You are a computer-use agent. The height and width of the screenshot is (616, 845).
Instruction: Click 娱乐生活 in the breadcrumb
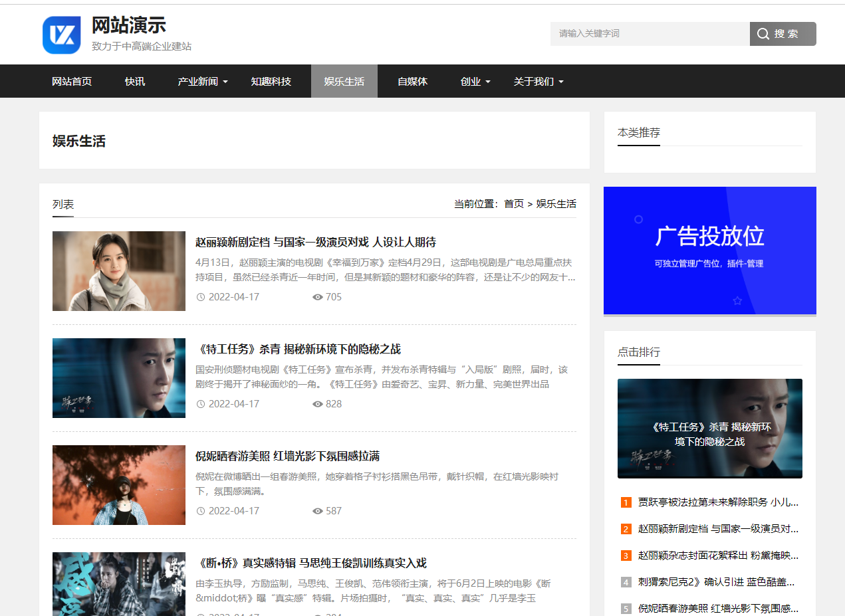coord(556,203)
